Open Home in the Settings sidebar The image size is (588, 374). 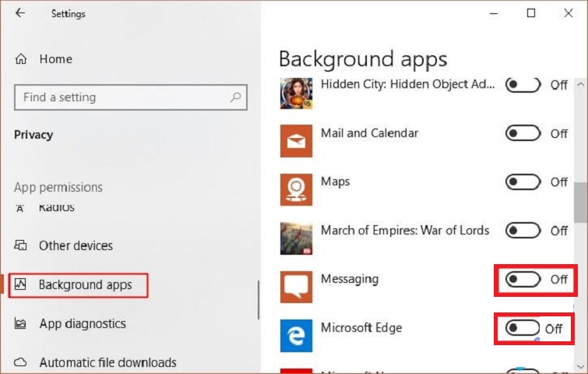coord(55,58)
